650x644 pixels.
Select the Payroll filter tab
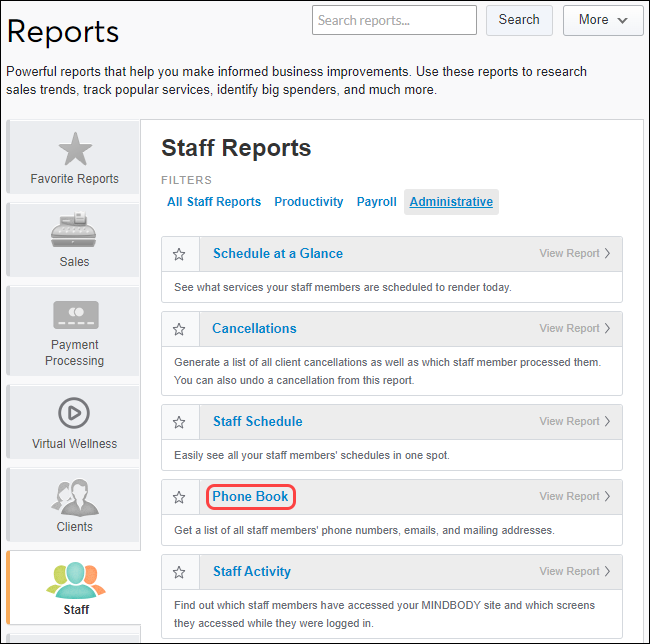[x=377, y=202]
